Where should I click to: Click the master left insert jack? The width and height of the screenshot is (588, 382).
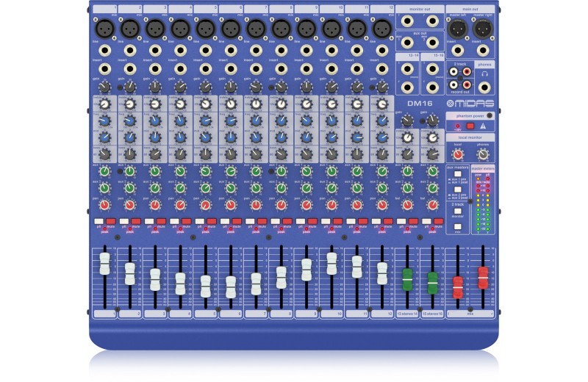[458, 50]
